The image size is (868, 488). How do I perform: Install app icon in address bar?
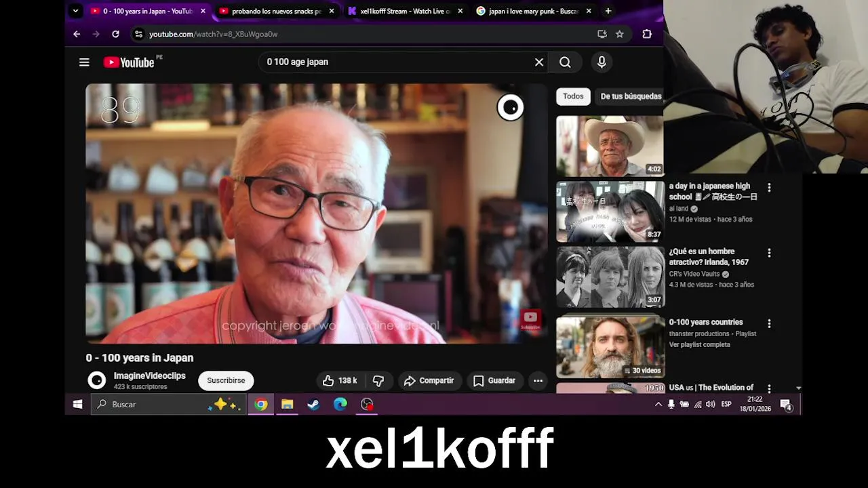click(x=601, y=34)
